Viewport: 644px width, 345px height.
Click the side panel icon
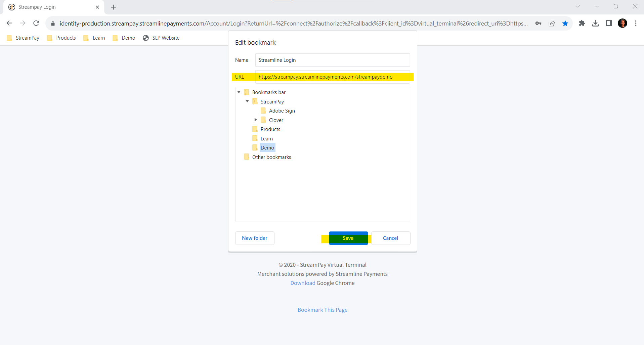(609, 23)
